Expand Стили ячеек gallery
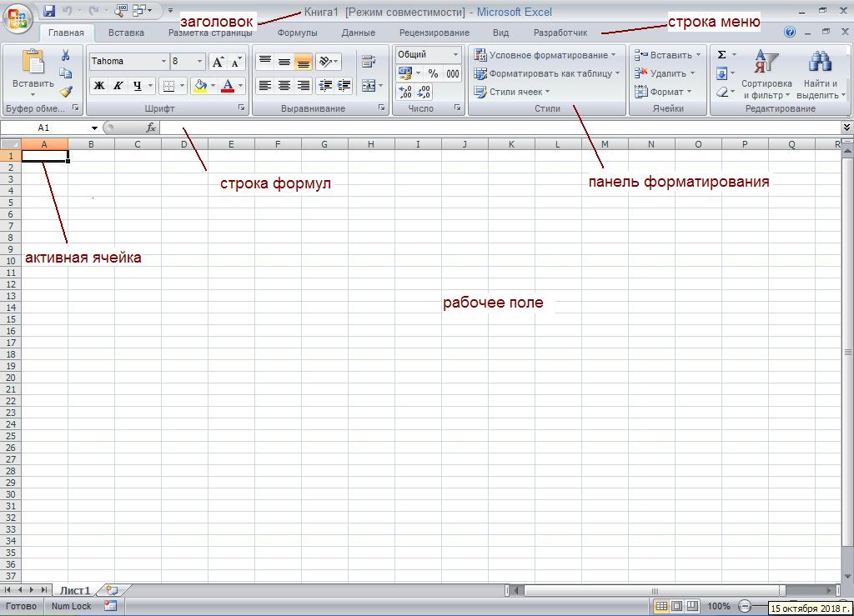The width and height of the screenshot is (854, 616). [512, 92]
